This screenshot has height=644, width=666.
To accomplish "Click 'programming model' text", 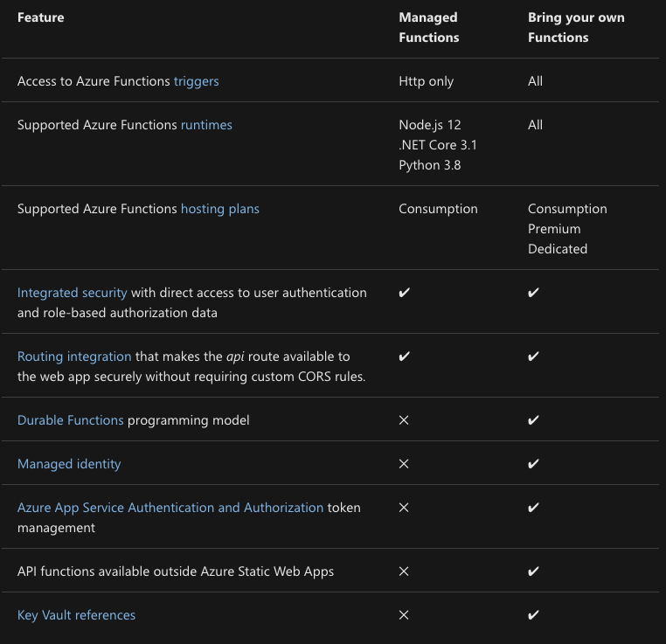I will click(189, 420).
